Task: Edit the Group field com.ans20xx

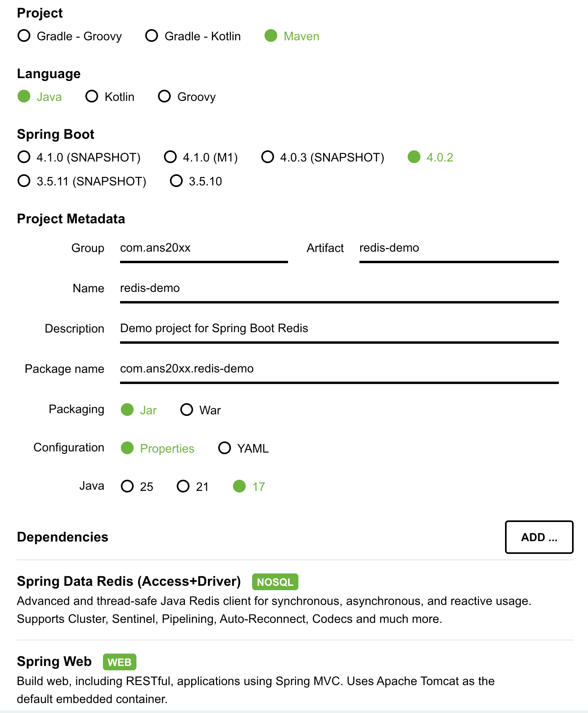Action: 204,249
